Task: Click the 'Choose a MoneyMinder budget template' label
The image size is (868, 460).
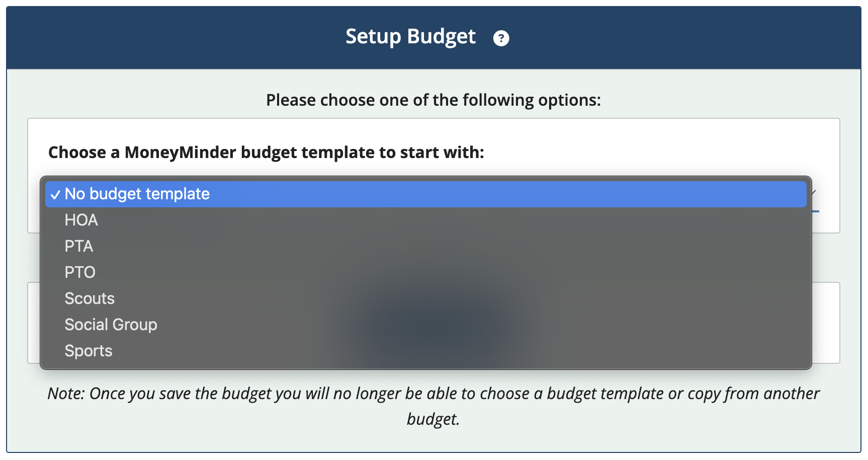Action: coord(266,152)
